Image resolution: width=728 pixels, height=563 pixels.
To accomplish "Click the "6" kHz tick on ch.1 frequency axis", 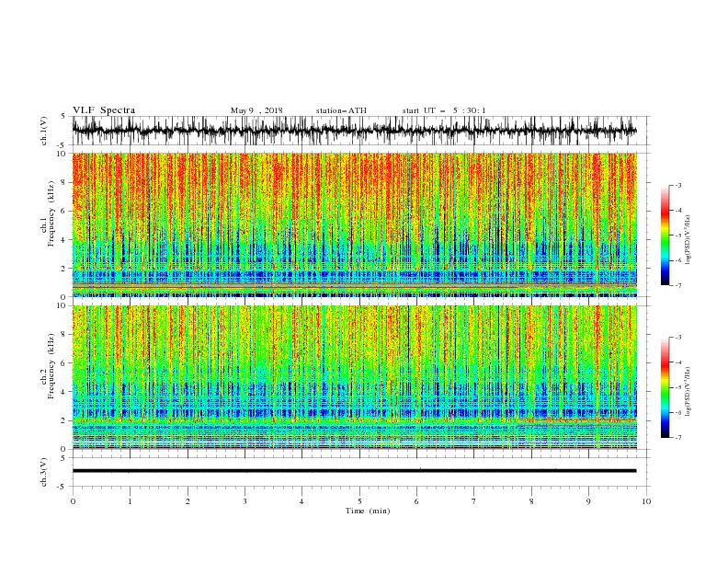I will (63, 212).
